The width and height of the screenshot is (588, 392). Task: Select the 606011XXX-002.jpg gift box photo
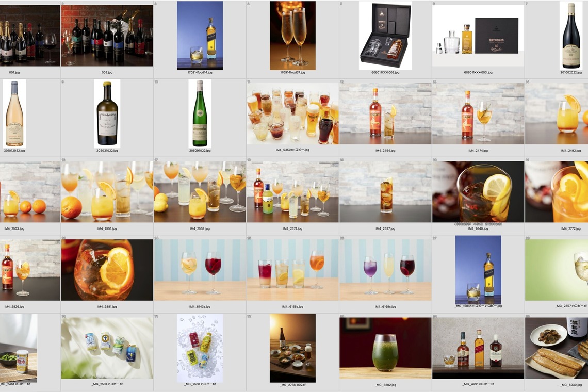click(x=385, y=35)
